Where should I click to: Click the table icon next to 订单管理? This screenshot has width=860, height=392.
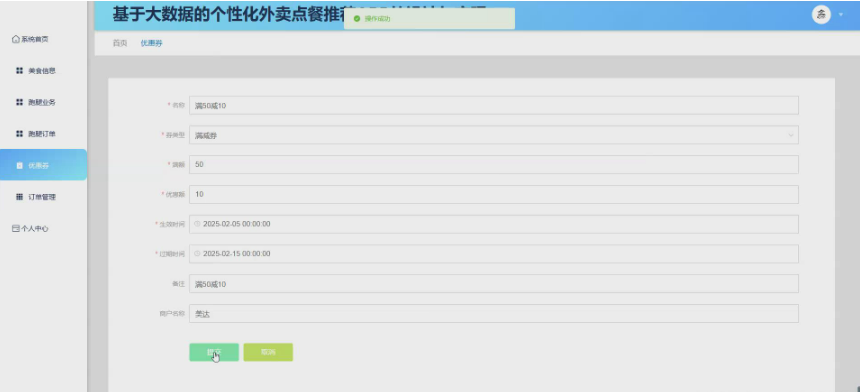point(19,197)
